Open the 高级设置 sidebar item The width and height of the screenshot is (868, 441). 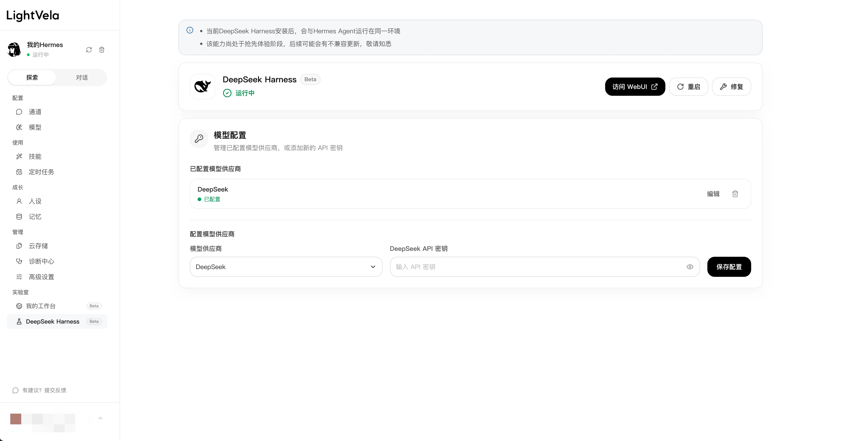[57, 277]
